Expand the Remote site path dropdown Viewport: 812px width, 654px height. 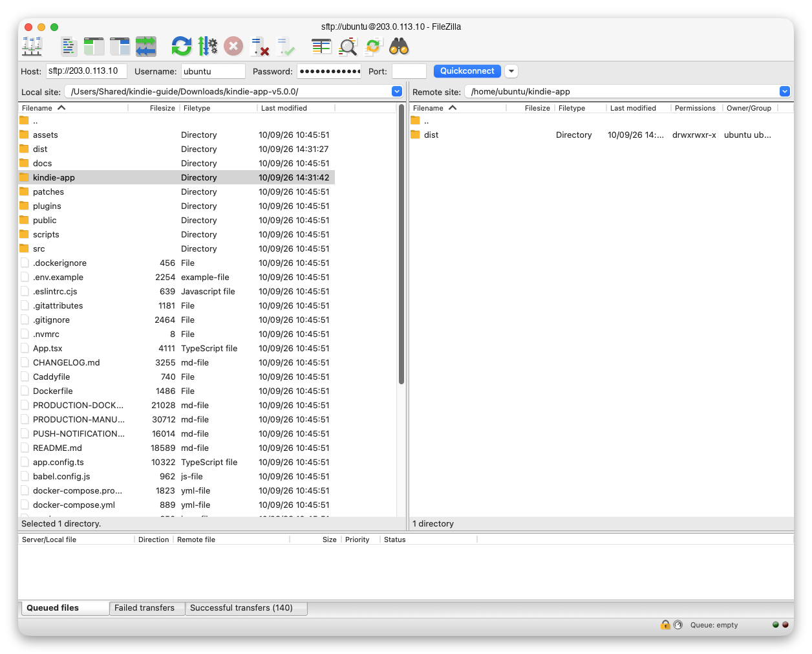[x=785, y=91]
